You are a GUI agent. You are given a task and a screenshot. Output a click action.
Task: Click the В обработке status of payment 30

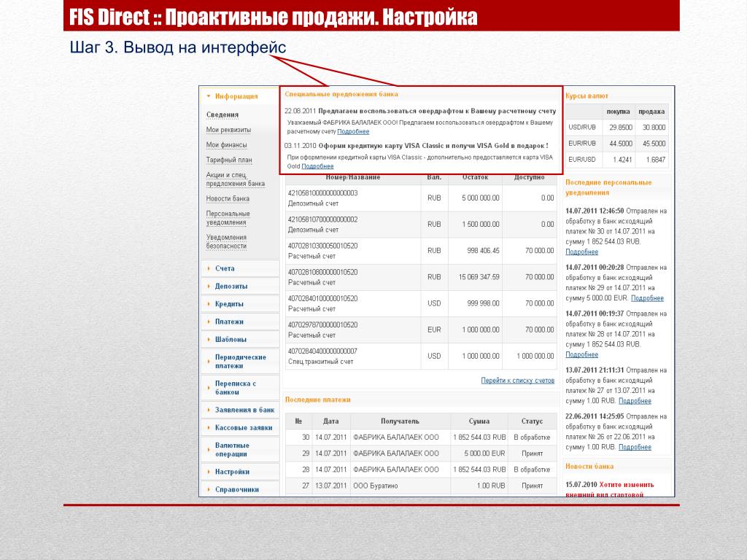532,437
